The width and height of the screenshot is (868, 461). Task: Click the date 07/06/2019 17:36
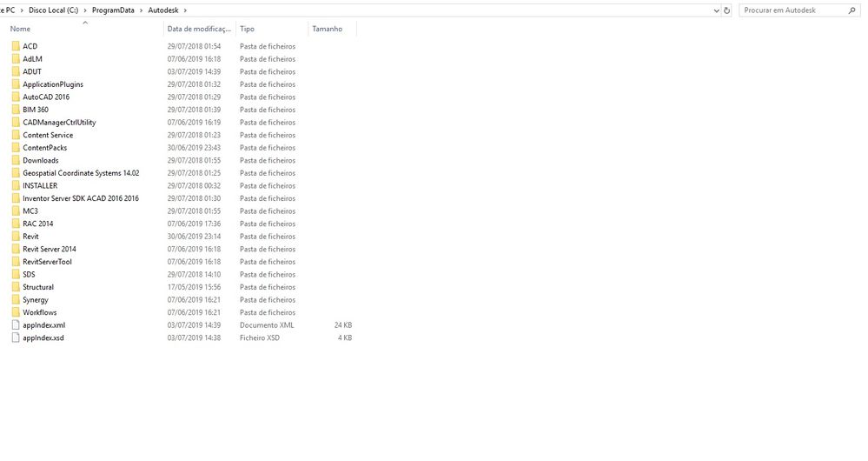point(194,224)
